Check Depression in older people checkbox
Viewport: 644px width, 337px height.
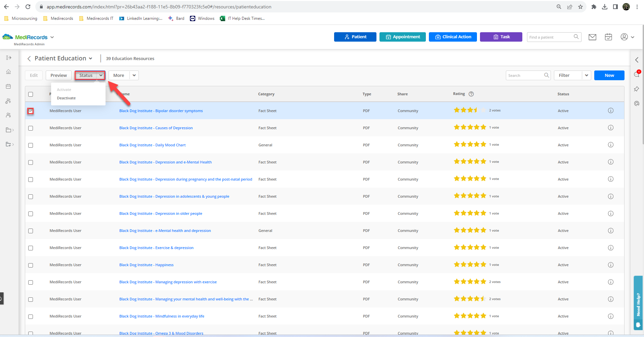click(x=31, y=214)
